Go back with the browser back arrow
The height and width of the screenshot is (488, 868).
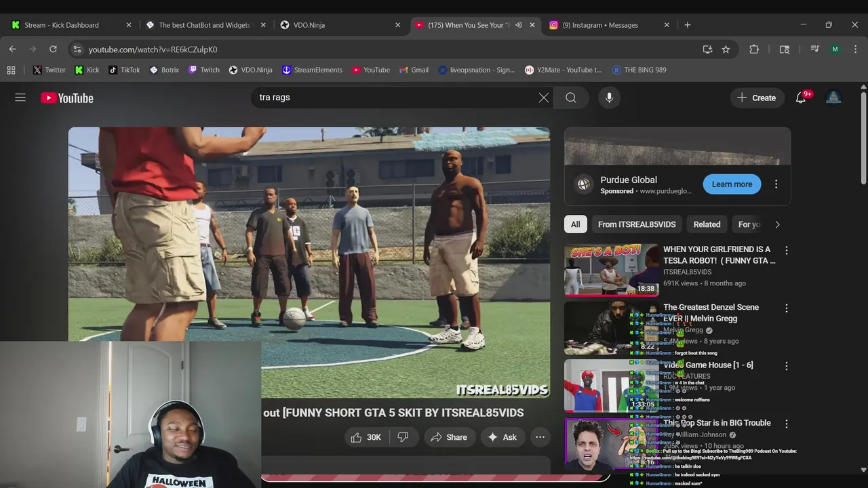point(12,49)
